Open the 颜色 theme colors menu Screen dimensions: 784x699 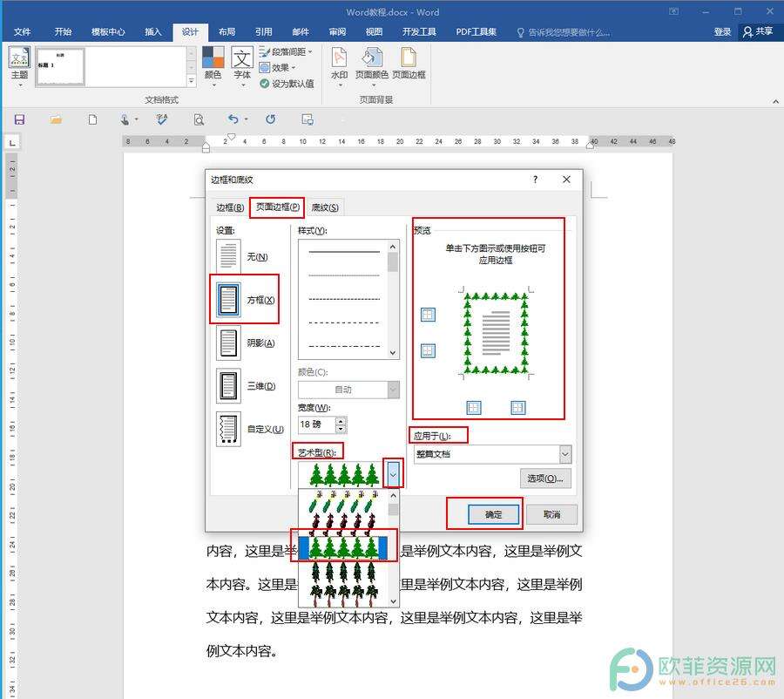(213, 65)
